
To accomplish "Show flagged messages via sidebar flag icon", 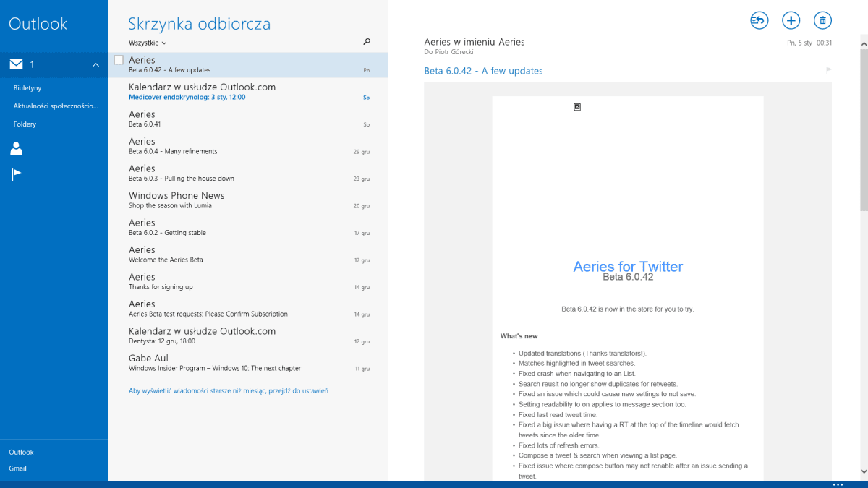I will tap(16, 174).
